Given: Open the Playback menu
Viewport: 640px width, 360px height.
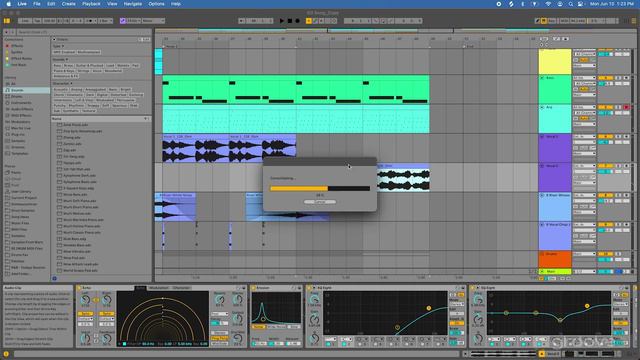Looking at the screenshot, I should pyautogui.click(x=91, y=4).
